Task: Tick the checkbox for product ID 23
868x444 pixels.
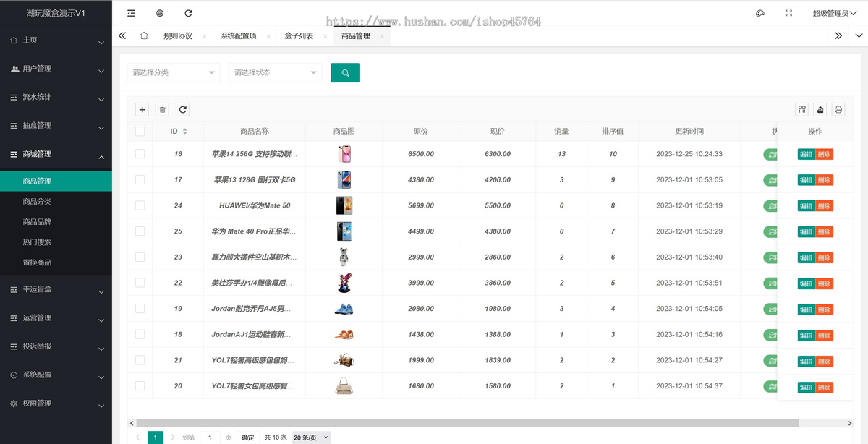Action: pyautogui.click(x=140, y=257)
